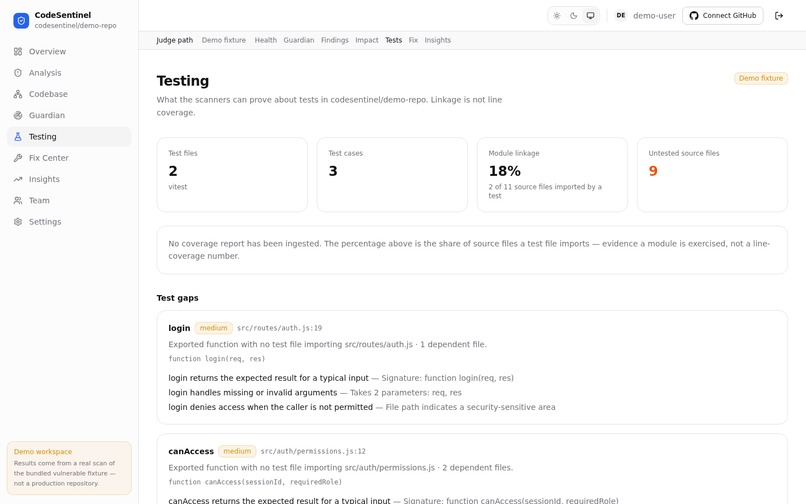Viewport: 806px width, 504px height.
Task: Select Health step in judge path
Action: pyautogui.click(x=265, y=40)
